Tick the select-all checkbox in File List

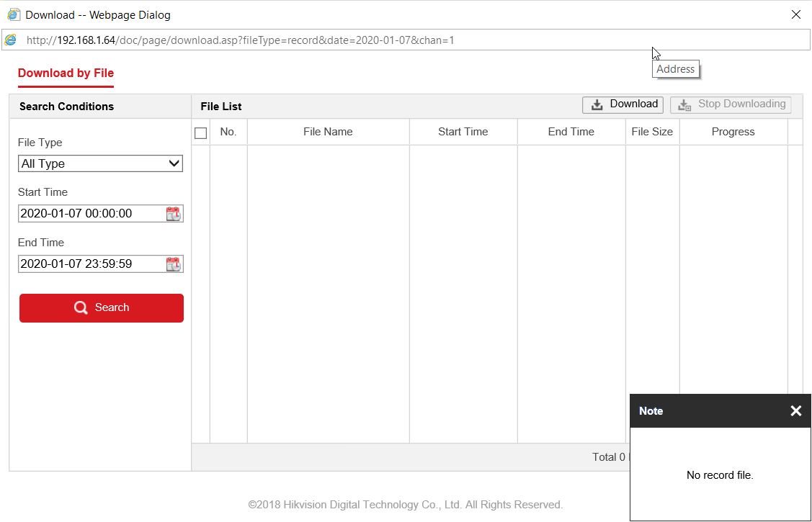201,132
